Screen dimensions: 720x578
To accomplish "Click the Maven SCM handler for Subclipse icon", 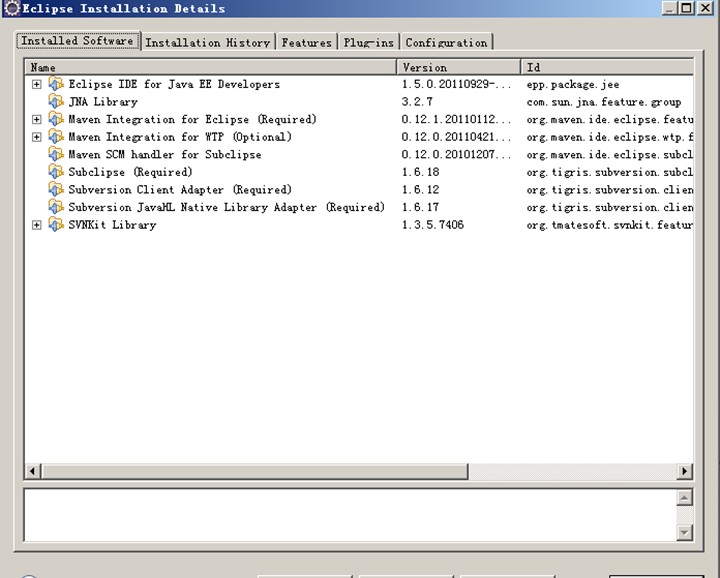I will coord(56,154).
